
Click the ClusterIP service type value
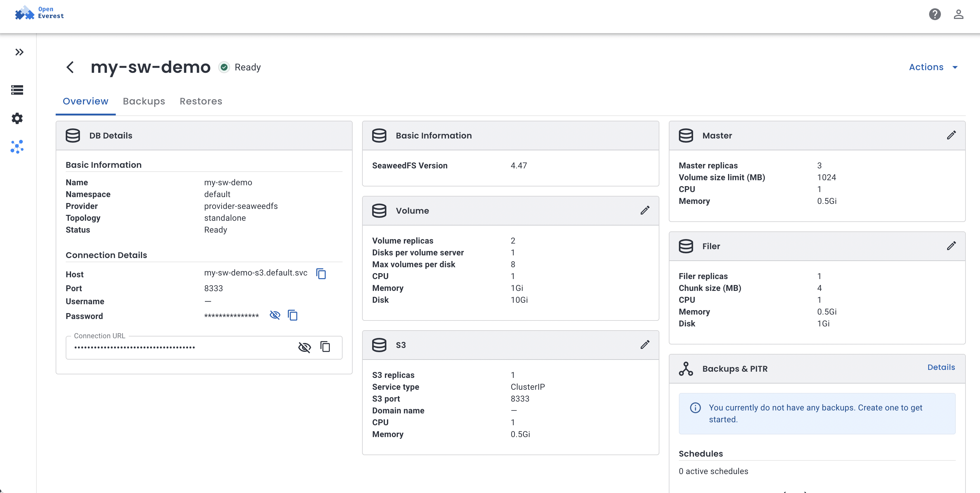(x=528, y=387)
